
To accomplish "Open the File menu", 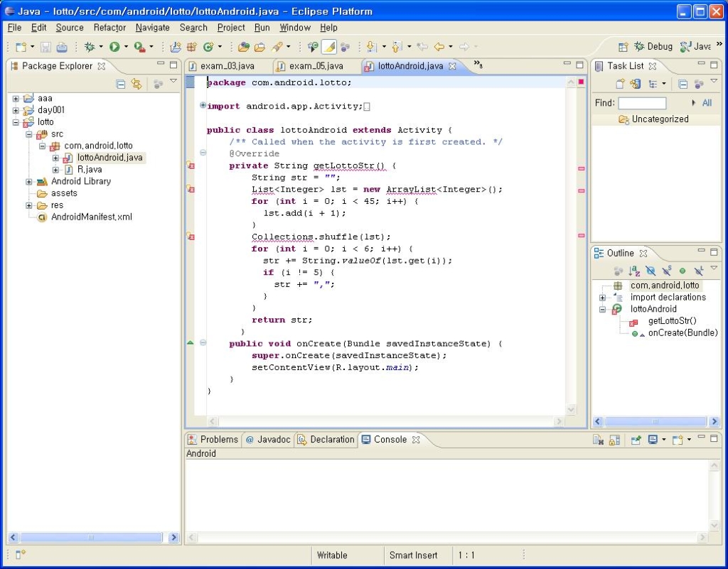I will click(14, 28).
